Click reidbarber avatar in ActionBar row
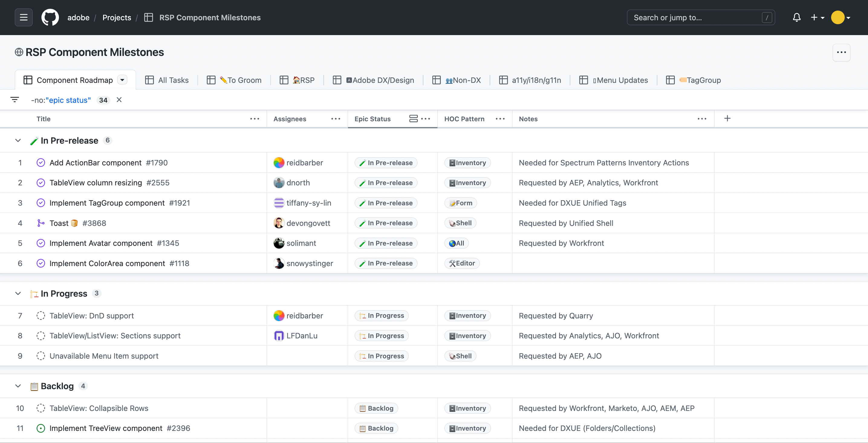Screen dimensions: 868x443 pyautogui.click(x=279, y=162)
